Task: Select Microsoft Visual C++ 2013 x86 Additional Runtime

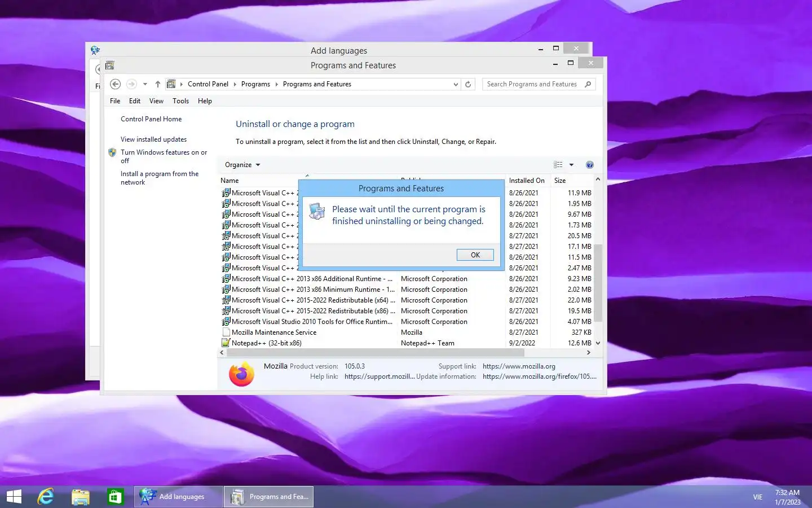Action: (x=312, y=279)
